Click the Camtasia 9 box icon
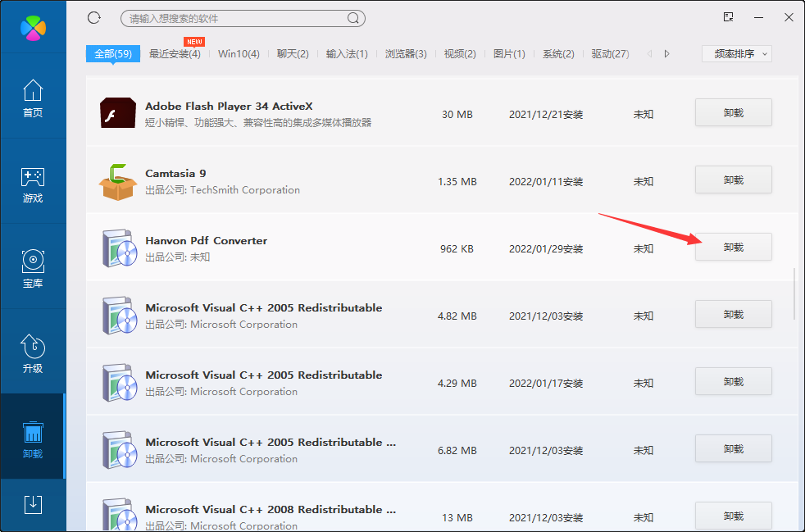The image size is (805, 532). point(117,181)
